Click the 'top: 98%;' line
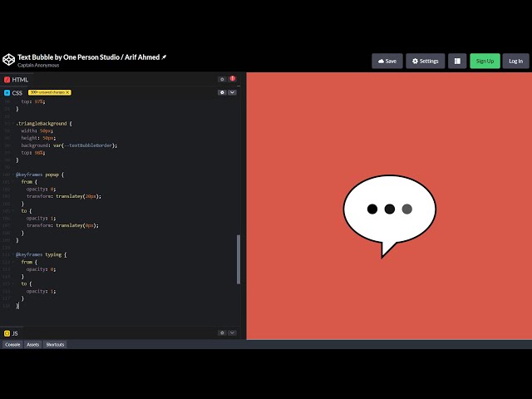Viewport: 532px width, 399px height. pos(33,153)
